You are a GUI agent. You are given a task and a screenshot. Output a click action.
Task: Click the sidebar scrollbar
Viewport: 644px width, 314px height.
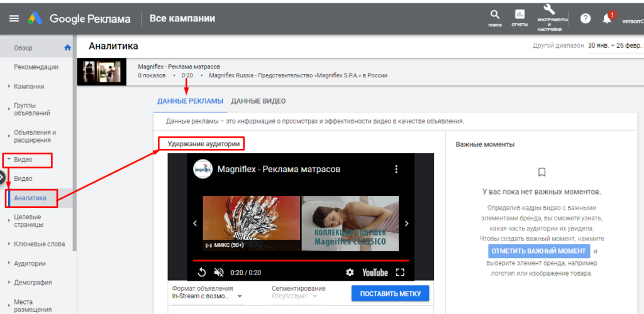pos(75,143)
